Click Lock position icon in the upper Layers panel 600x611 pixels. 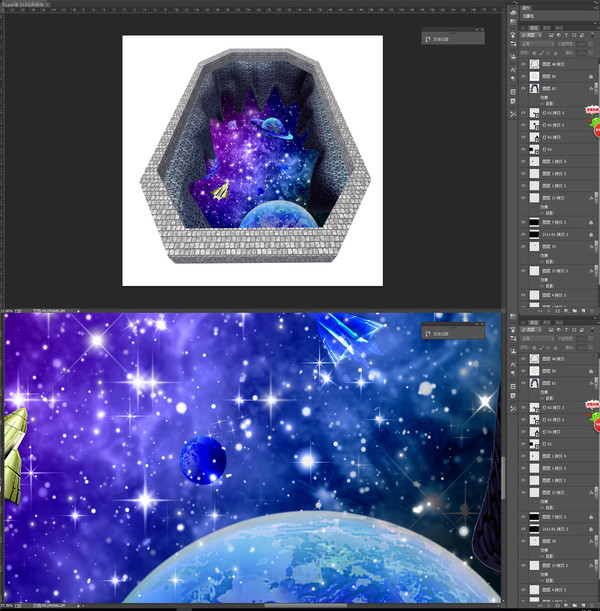(549, 53)
